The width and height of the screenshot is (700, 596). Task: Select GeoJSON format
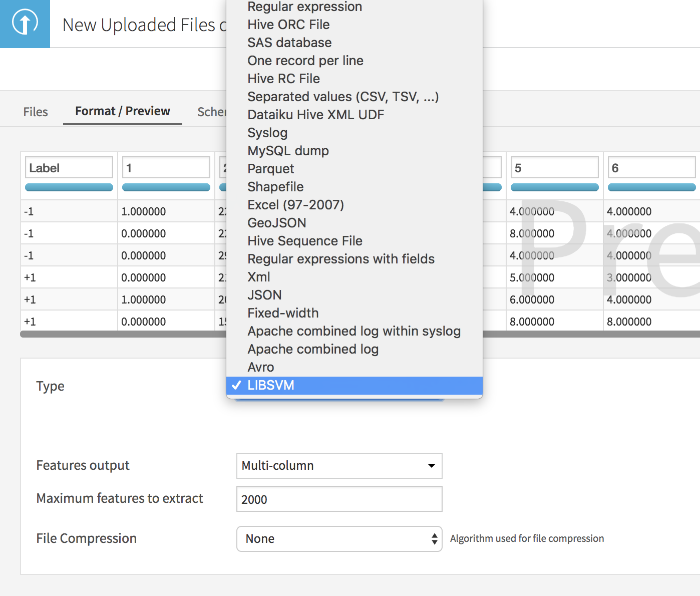355,223
